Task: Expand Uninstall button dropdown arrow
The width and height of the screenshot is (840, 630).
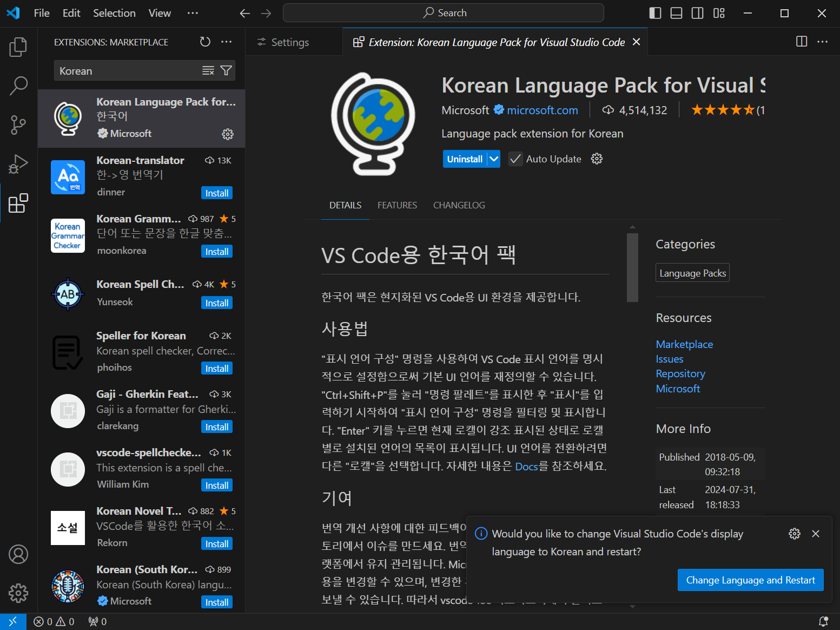Action: pyautogui.click(x=494, y=159)
